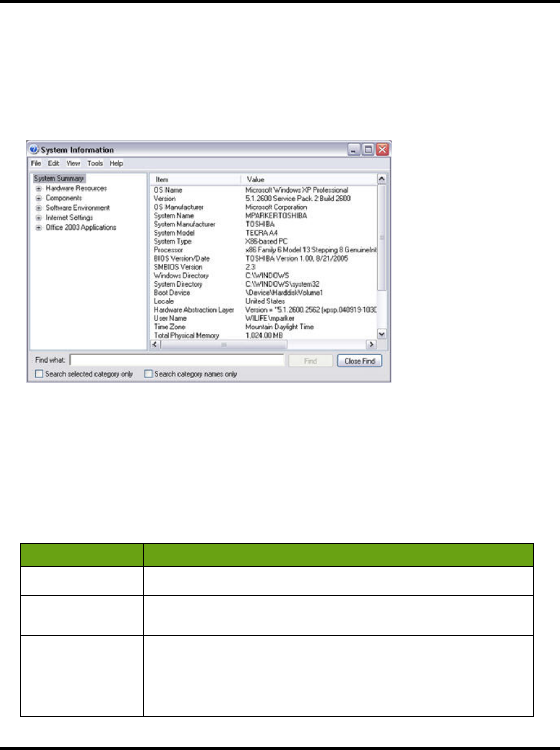Screen dimensions: 560x750
Task: Open the File menu
Action: 36,163
